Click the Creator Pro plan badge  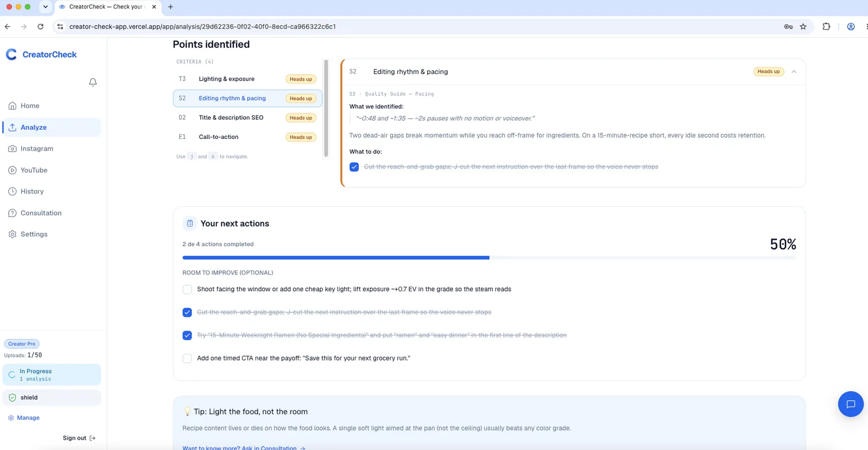pos(22,344)
